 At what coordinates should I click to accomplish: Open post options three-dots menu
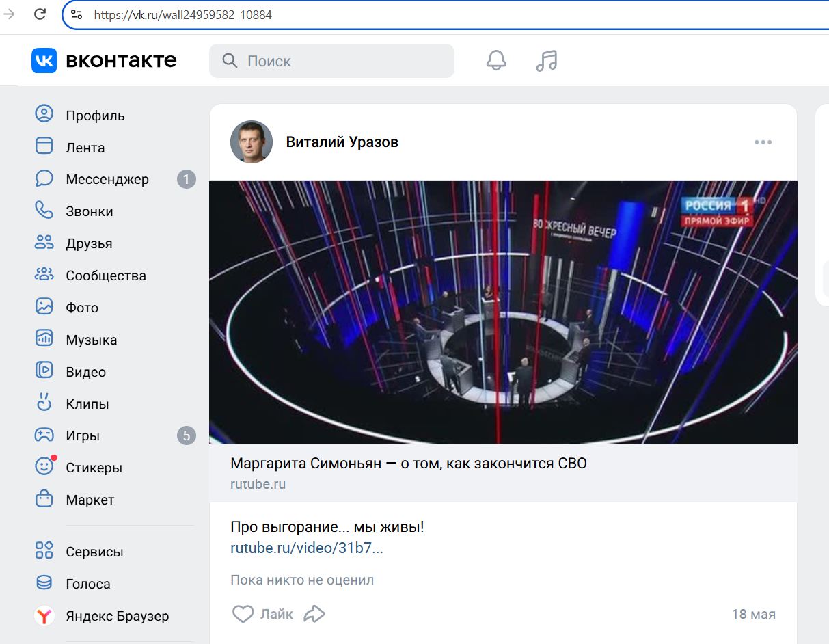click(763, 142)
